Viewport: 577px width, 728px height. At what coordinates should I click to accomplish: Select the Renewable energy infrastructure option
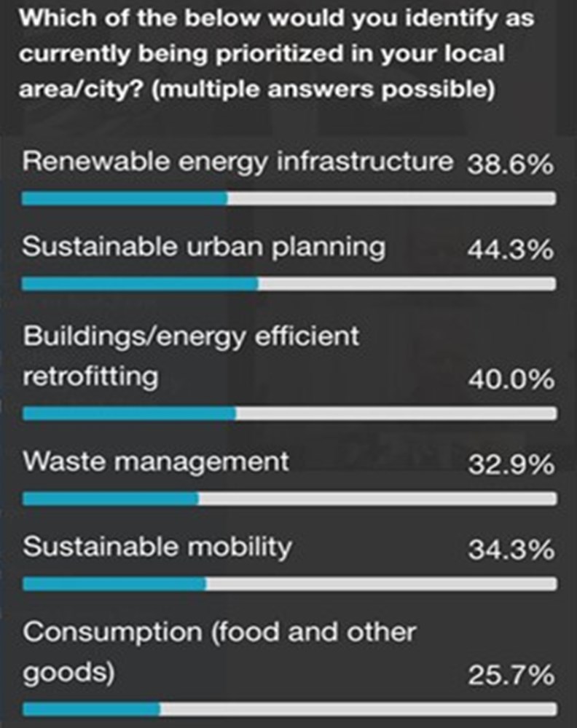tap(238, 162)
